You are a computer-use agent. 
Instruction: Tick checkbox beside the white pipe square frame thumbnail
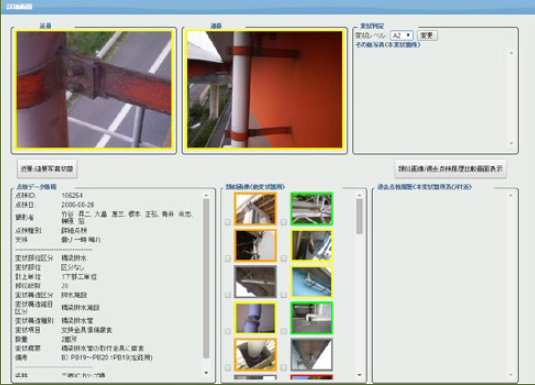coord(228,368)
